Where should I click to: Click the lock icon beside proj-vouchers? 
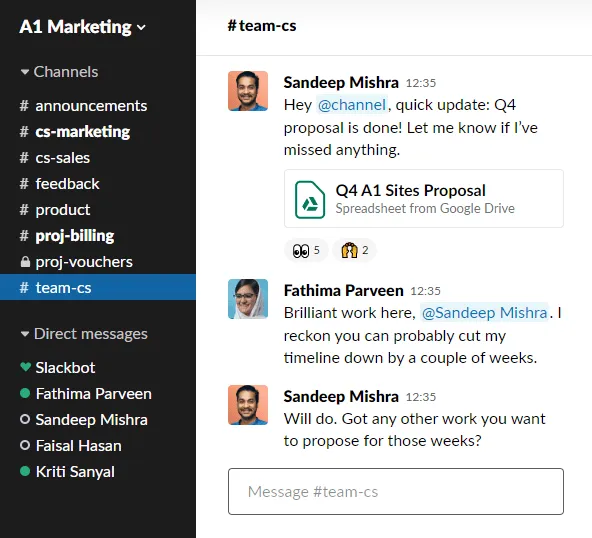tap(25, 262)
